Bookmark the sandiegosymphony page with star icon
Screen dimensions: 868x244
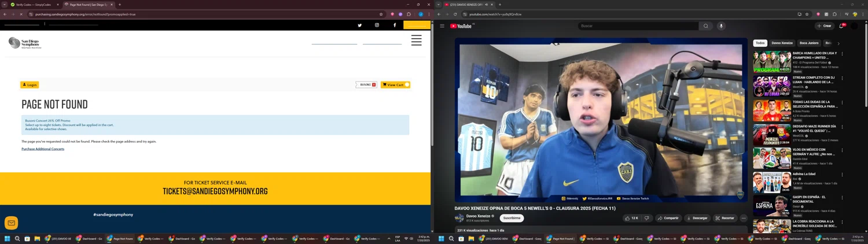[x=381, y=14]
